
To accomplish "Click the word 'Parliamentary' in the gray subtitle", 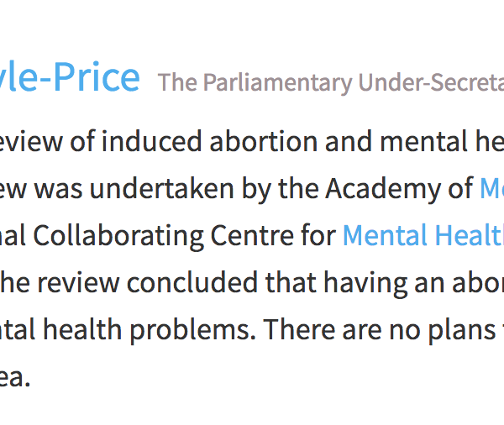I will point(278,83).
